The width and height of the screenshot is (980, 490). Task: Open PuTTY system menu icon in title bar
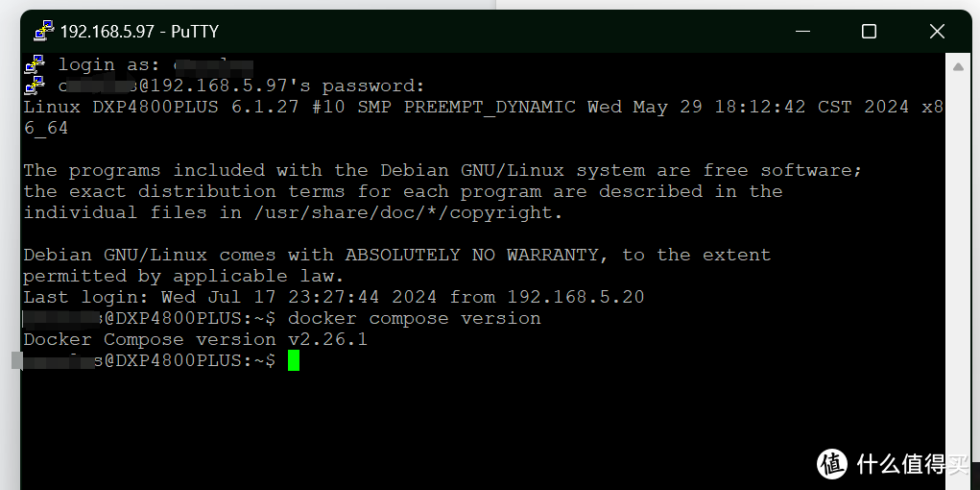43,31
